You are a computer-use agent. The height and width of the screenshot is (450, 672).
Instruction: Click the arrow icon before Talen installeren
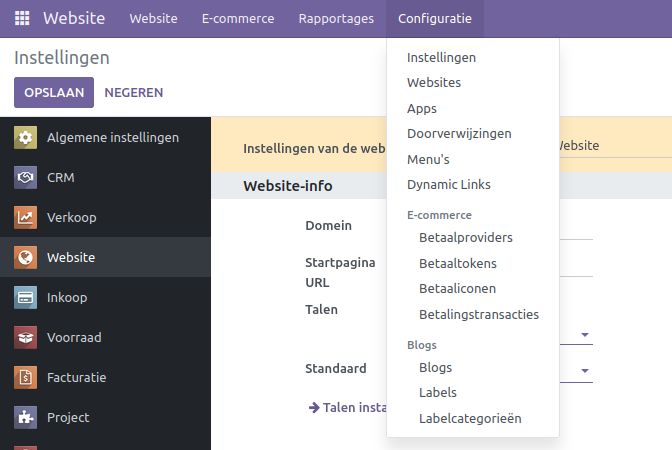tap(314, 408)
